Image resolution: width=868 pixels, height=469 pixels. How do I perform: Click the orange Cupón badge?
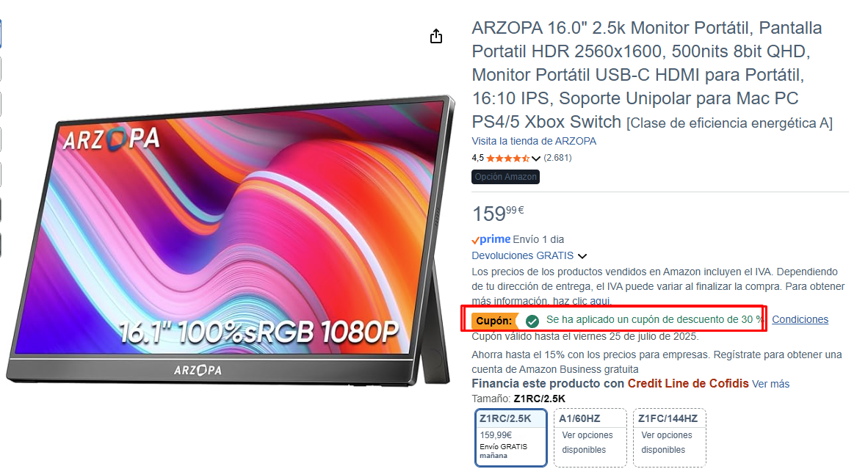(x=494, y=321)
